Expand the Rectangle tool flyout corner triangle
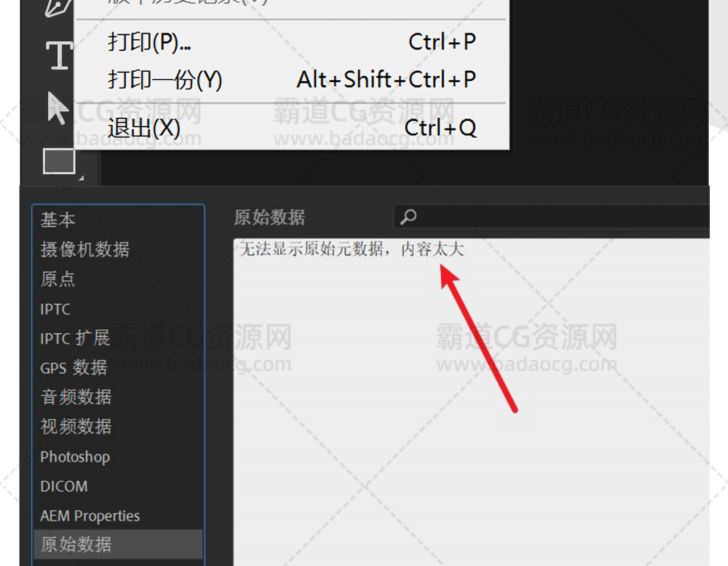This screenshot has width=728, height=566. [81, 178]
